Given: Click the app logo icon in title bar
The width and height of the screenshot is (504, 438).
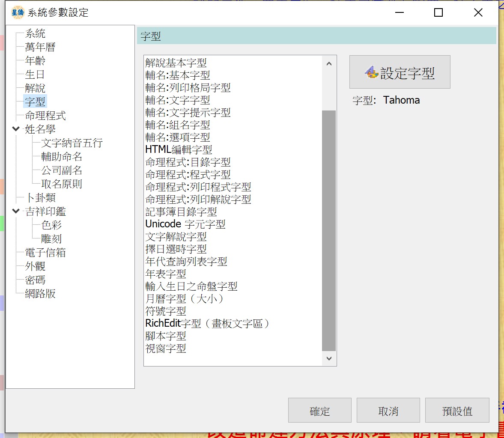Looking at the screenshot, I should point(18,12).
